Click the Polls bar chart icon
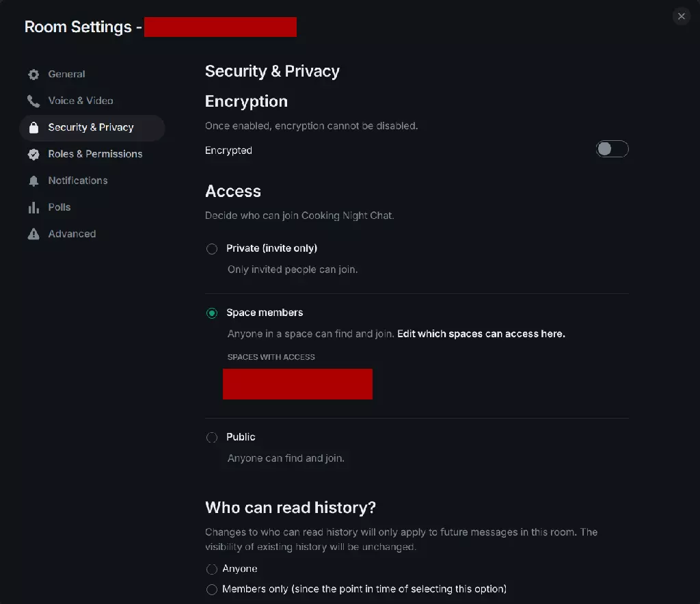Viewport: 700px width, 604px height. point(33,208)
